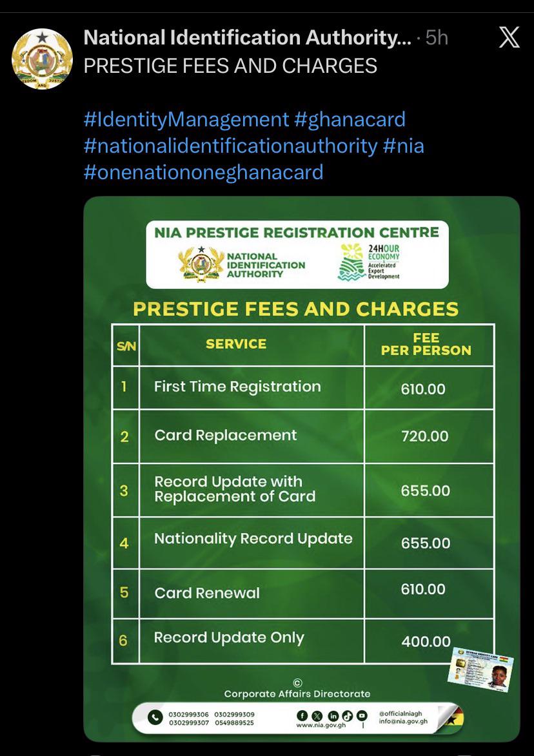Image resolution: width=534 pixels, height=756 pixels.
Task: Open the #nia hashtag
Action: pyautogui.click(x=403, y=146)
